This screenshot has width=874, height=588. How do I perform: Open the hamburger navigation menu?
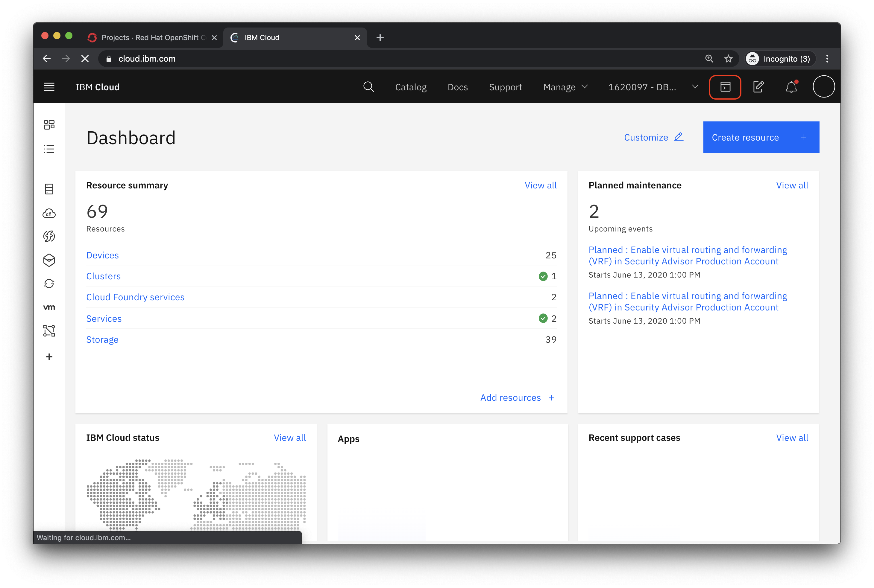tap(49, 87)
